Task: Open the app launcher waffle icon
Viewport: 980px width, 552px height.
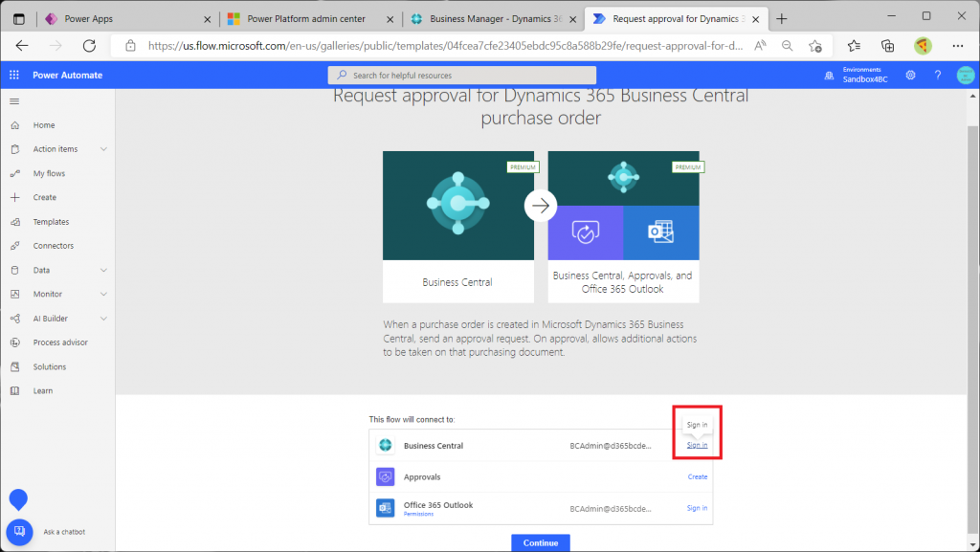Action: click(x=13, y=75)
